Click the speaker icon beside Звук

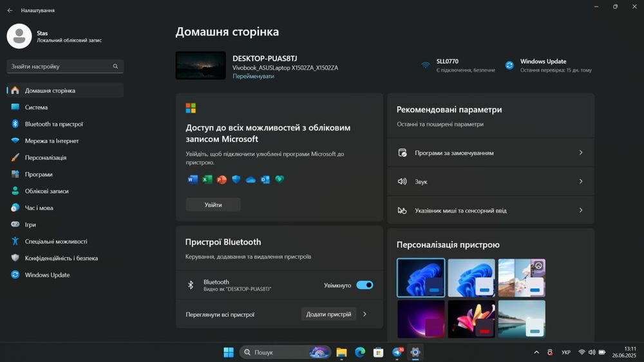pos(402,181)
